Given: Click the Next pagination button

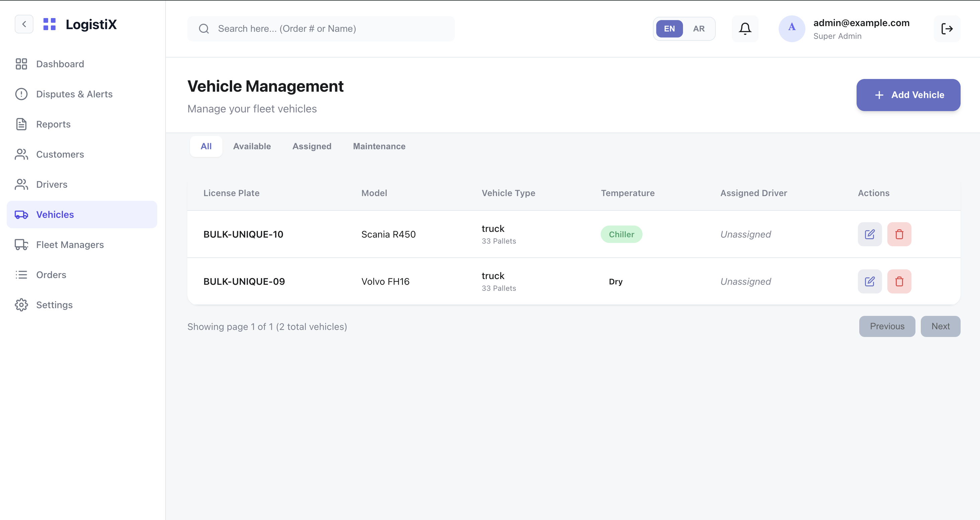Looking at the screenshot, I should point(941,326).
